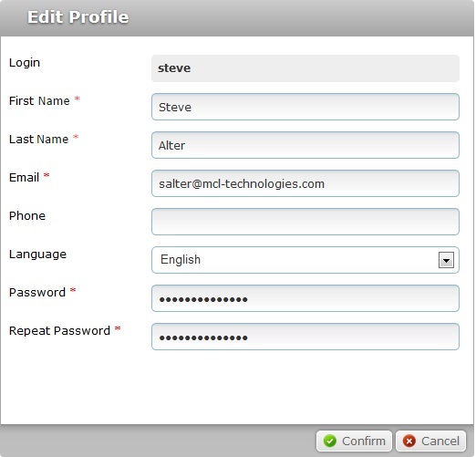Viewport: 476px width, 457px height.
Task: Open the Language dropdown arrow
Action: point(446,260)
